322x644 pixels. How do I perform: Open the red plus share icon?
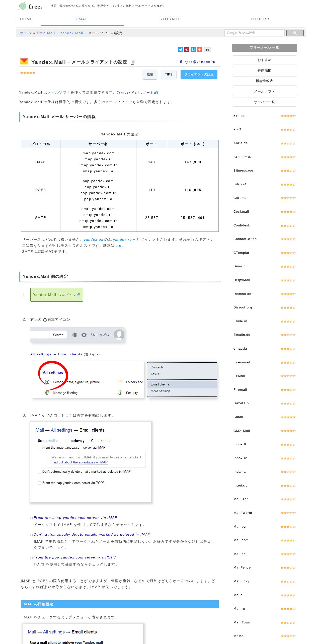tap(199, 50)
